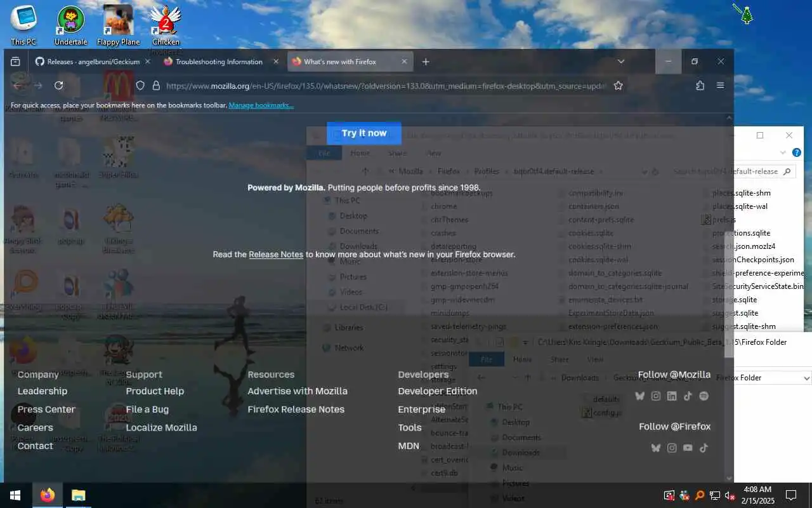Click the magnifier tray icon
Viewport: 812px width, 508px height.
pyautogui.click(x=700, y=495)
